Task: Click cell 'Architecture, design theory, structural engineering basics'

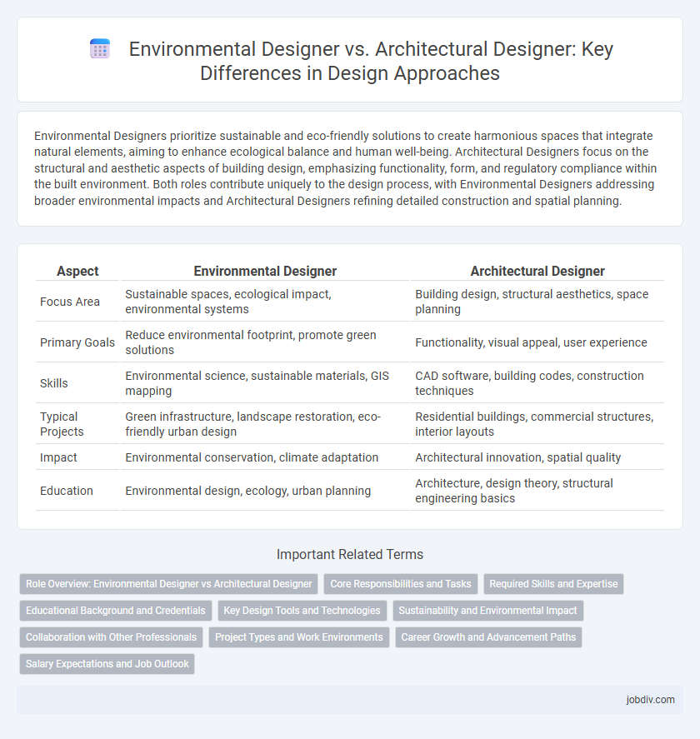Action: 537,491
